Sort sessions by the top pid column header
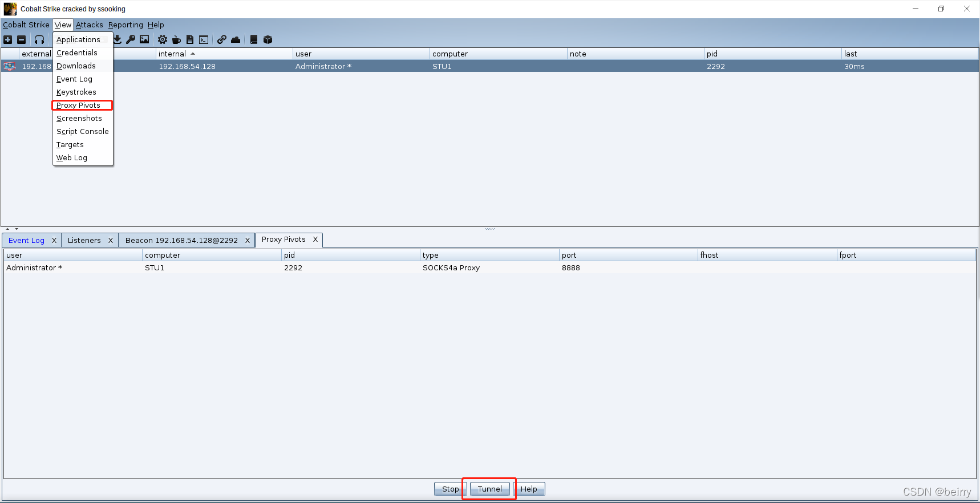 [x=773, y=54]
